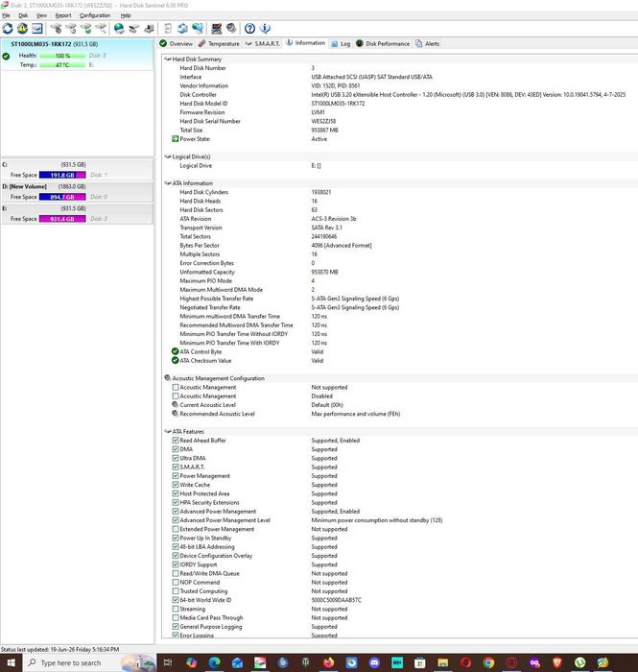Toggle the Streaming checkbox
The image size is (638, 672).
pyautogui.click(x=176, y=609)
